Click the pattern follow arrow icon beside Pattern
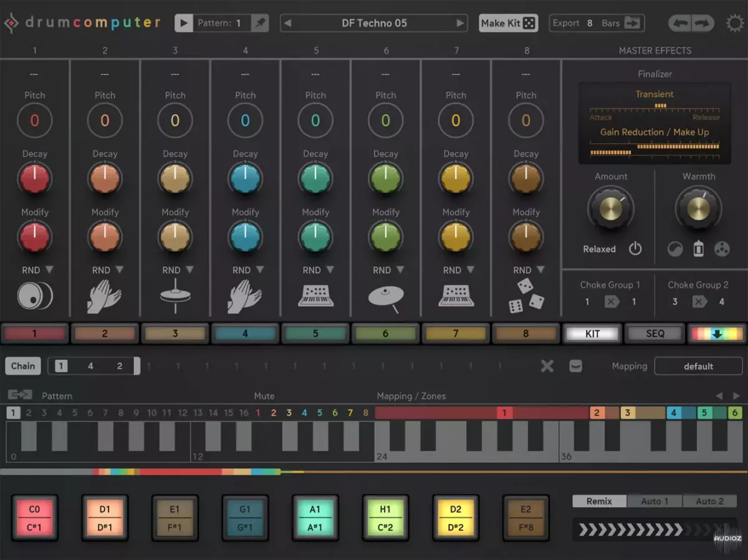Screen dimensions: 748x560 pyautogui.click(x=20, y=395)
